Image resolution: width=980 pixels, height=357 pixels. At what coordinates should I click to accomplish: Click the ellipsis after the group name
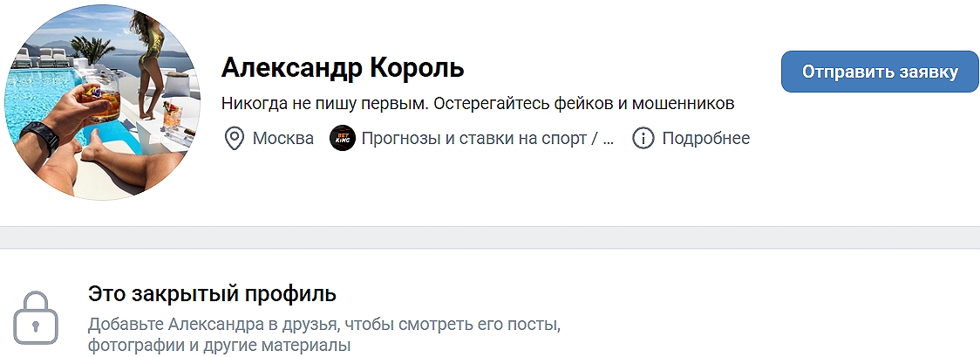pos(609,138)
